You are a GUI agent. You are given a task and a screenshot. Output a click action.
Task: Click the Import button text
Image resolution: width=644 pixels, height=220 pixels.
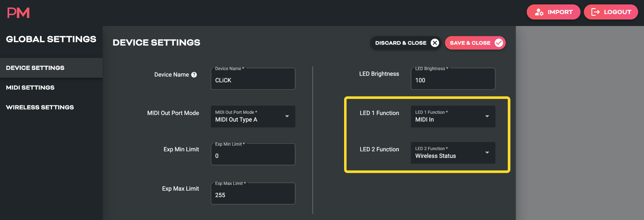(x=560, y=12)
